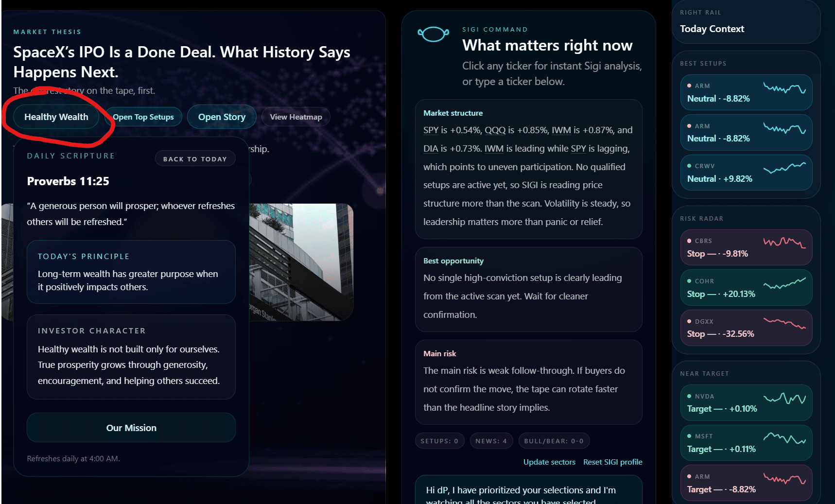Select the SETUPS: 0 chip

coord(439,441)
